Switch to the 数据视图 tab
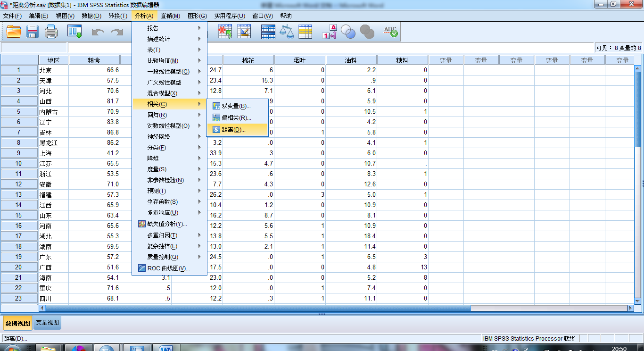 [18, 323]
